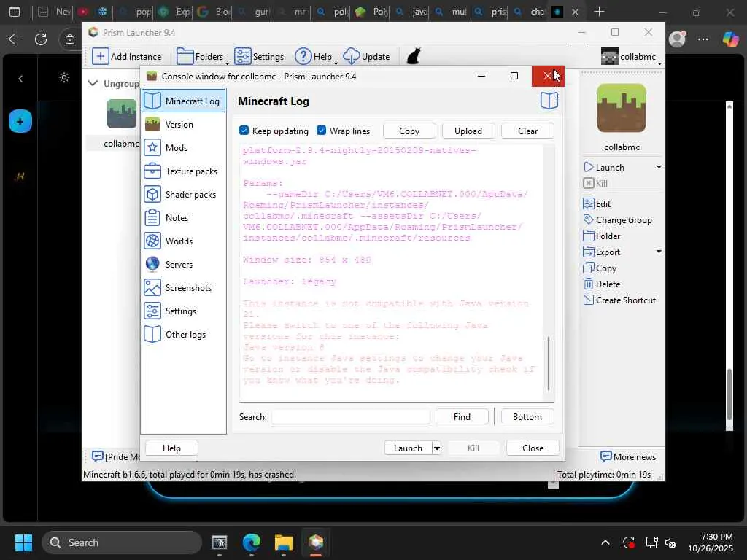Click the browser page scrollbar handle
Image resolution: width=747 pixels, height=560 pixels.
[x=729, y=394]
